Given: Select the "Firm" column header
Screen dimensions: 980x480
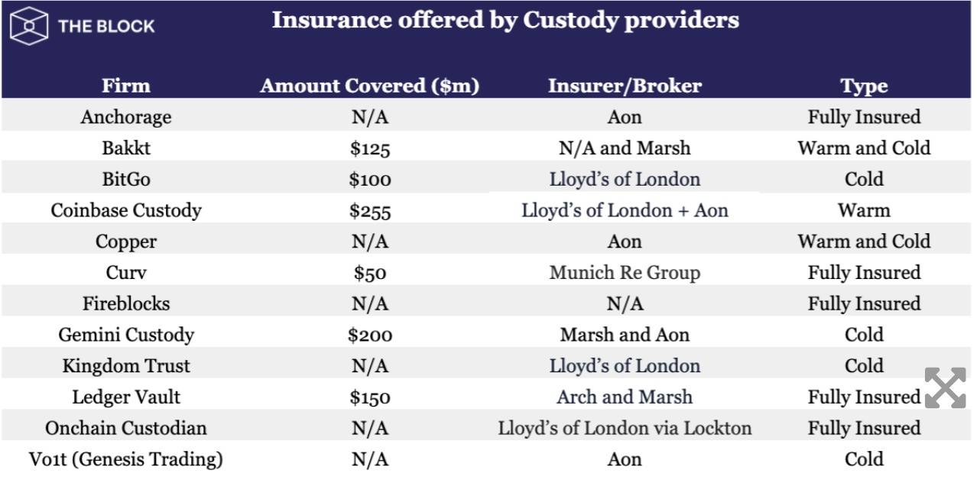Looking at the screenshot, I should (x=126, y=86).
